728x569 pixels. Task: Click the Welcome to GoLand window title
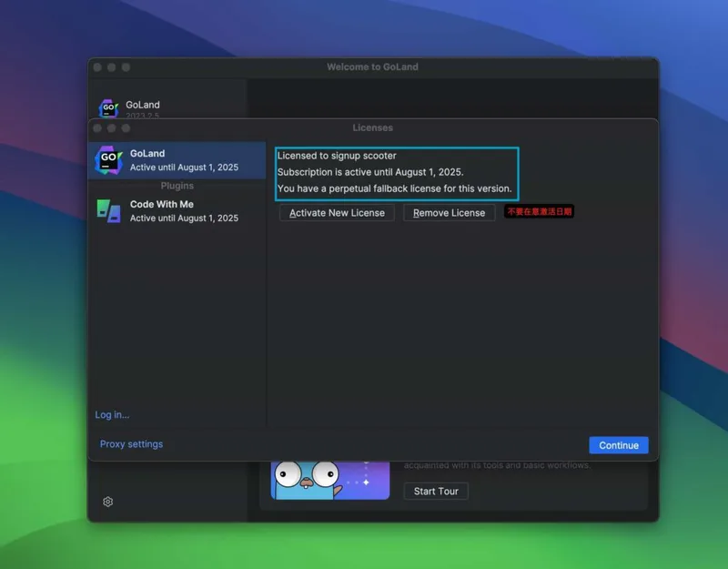coord(373,67)
